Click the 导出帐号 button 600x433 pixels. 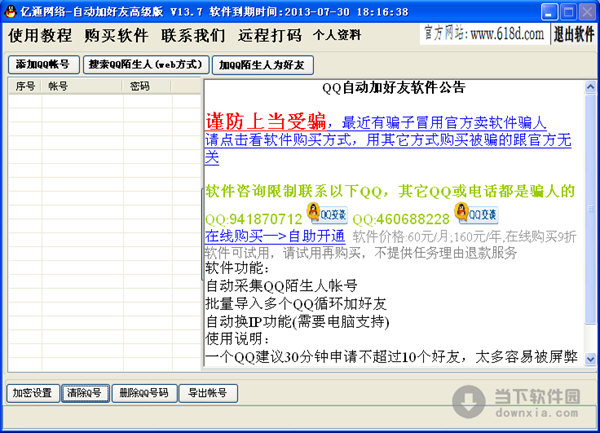click(x=208, y=393)
